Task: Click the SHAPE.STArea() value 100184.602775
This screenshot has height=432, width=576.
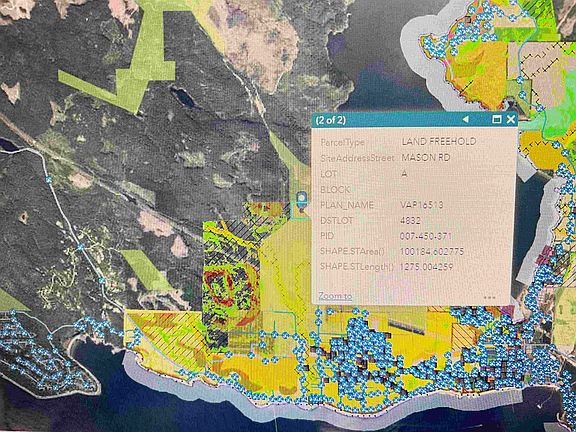Action: click(x=432, y=252)
